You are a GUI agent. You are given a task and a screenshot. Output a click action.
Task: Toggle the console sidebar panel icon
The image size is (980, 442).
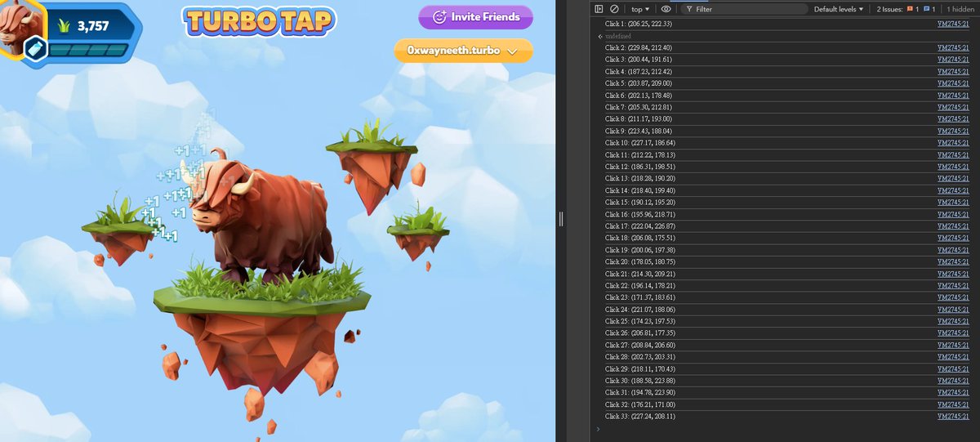(599, 9)
